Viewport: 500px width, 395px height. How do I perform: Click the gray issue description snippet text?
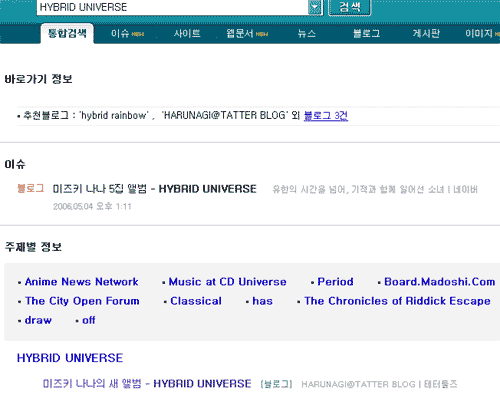[359, 189]
